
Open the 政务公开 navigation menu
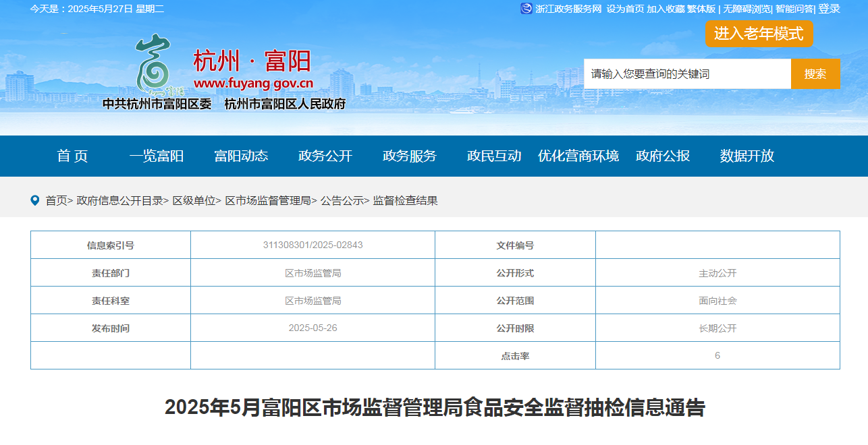[x=325, y=156]
